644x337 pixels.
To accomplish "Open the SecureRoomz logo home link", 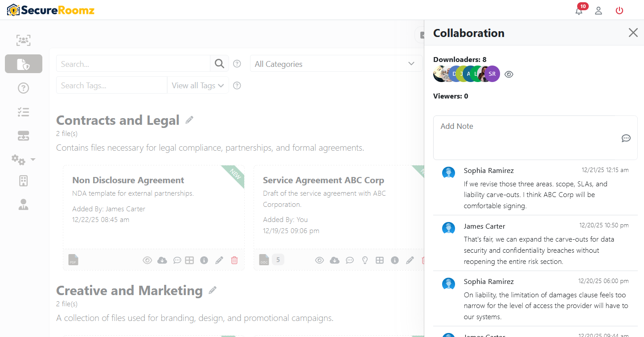I will click(51, 10).
